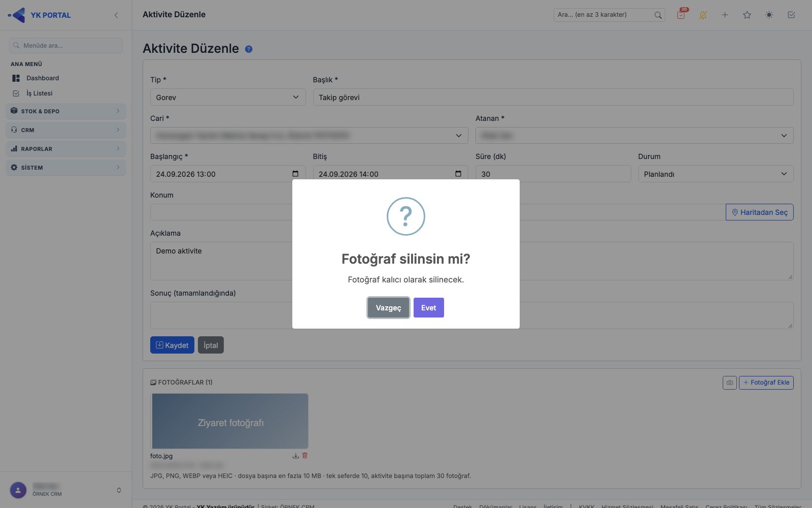Expand the SİSTEM menu section
Screen dimensions: 812x508
(x=66, y=168)
